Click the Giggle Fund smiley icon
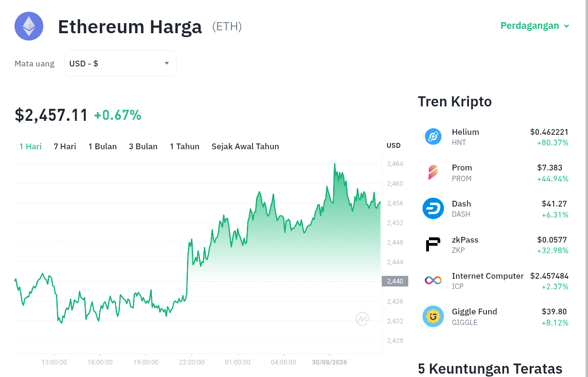The height and width of the screenshot is (377, 588). (433, 316)
